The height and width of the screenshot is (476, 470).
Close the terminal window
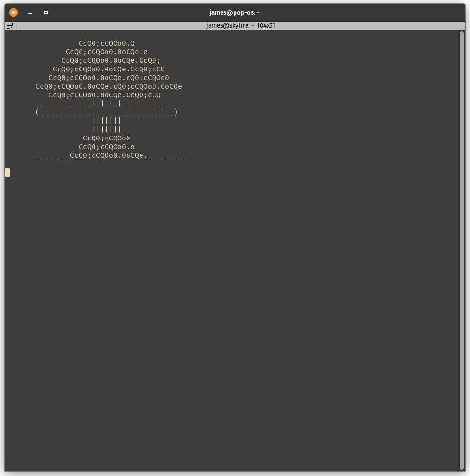tap(13, 12)
